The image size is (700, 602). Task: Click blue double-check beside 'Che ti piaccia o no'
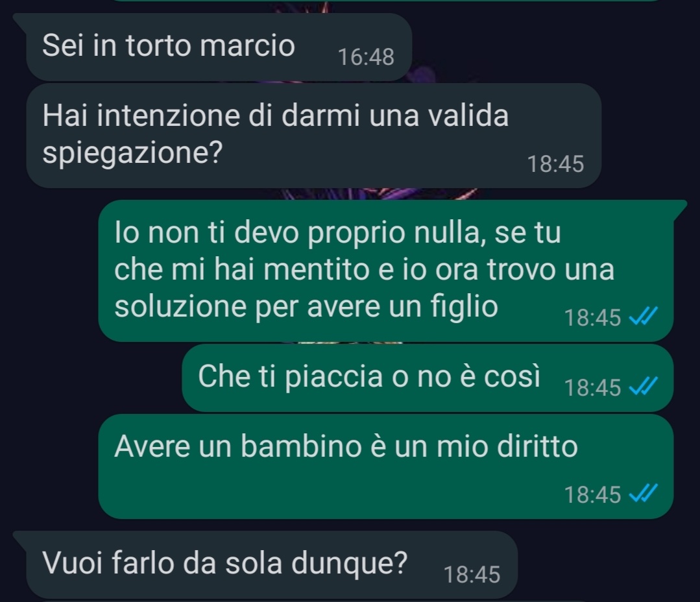(643, 387)
